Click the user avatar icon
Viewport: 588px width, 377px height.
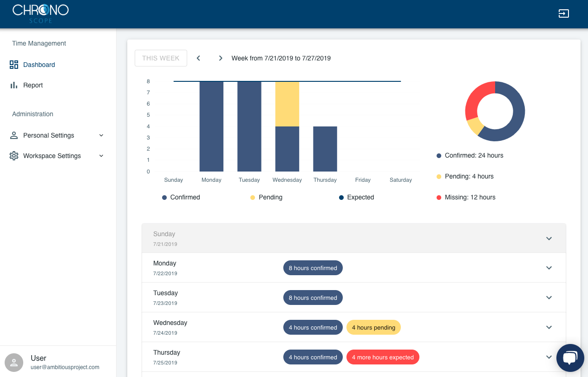pyautogui.click(x=14, y=362)
